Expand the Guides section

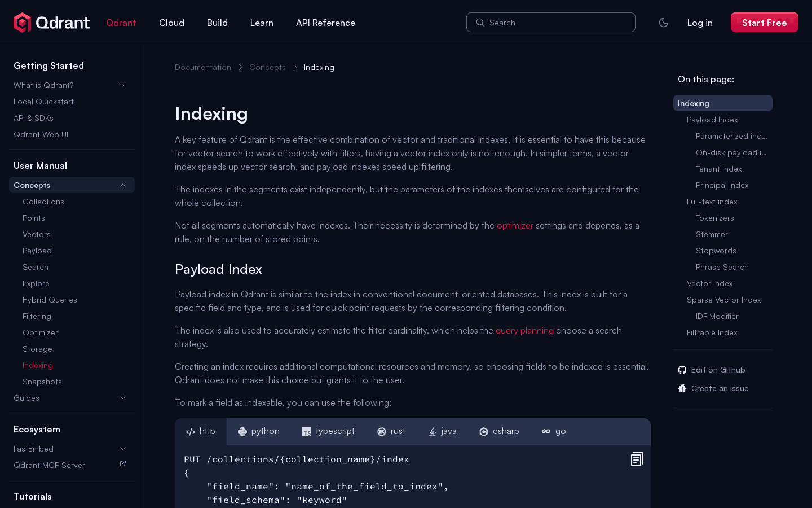[x=123, y=398]
